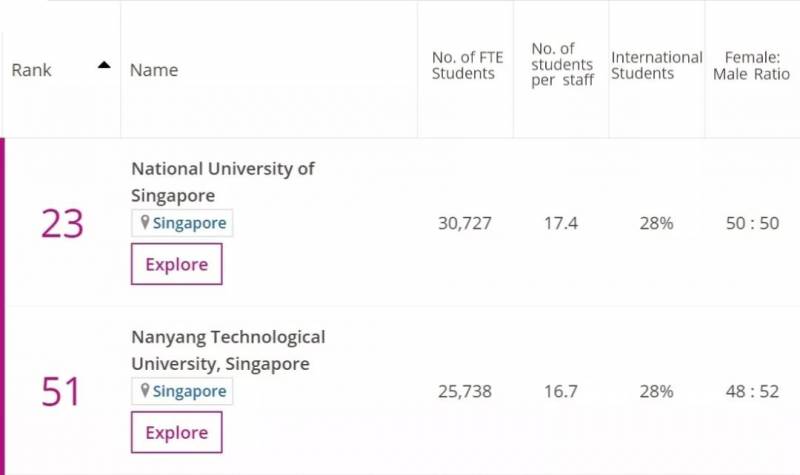Click Explore button for National University of Singapore
The height and width of the screenshot is (475, 800).
point(177,264)
